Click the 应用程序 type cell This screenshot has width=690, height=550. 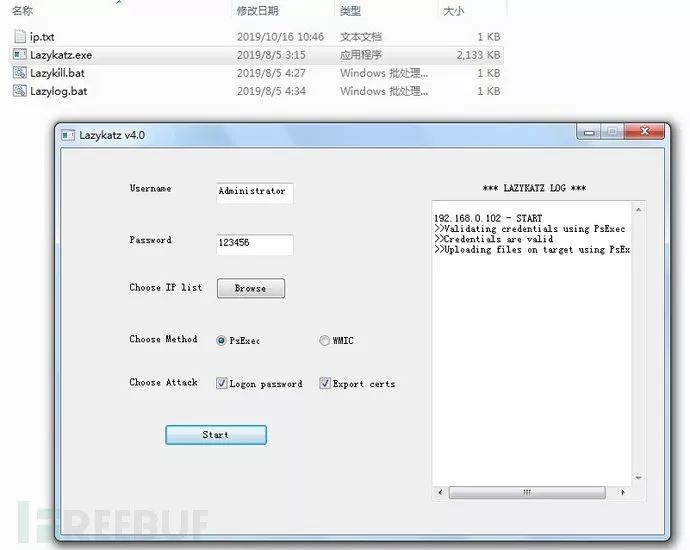pos(361,55)
